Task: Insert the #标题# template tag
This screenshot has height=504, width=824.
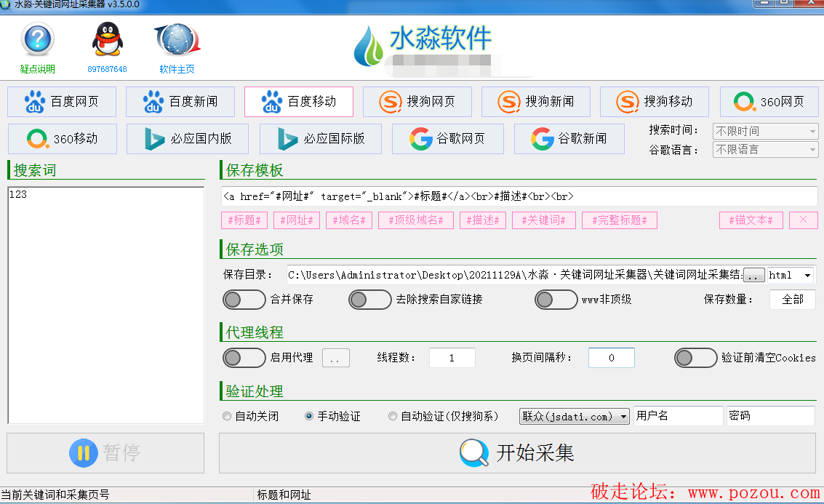Action: 244,220
